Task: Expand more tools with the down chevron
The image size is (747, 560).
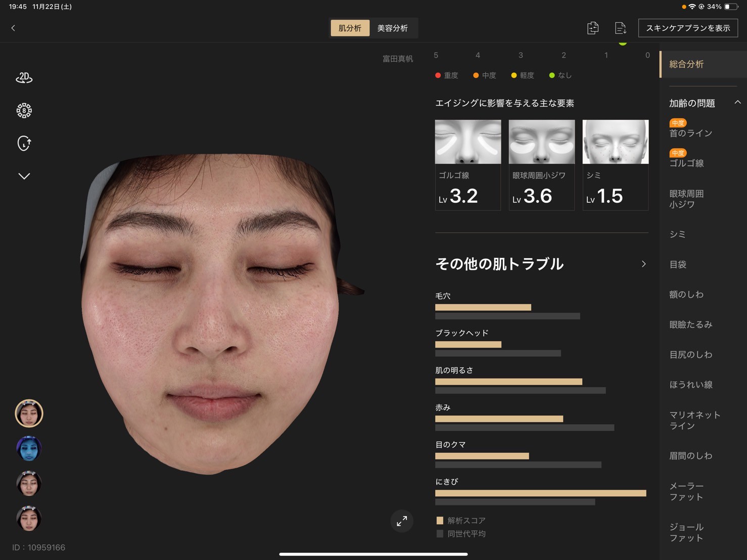Action: click(24, 176)
